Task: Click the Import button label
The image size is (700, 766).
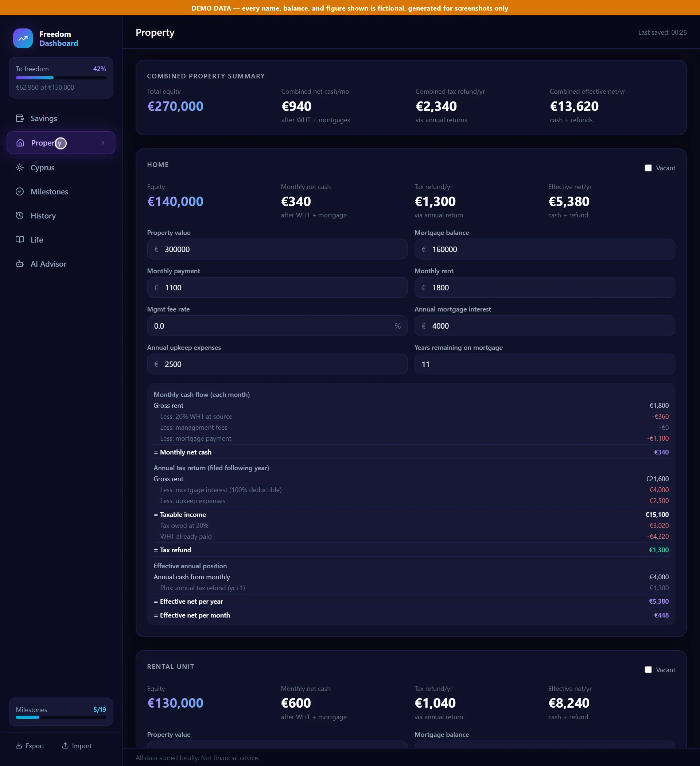Action: click(82, 746)
